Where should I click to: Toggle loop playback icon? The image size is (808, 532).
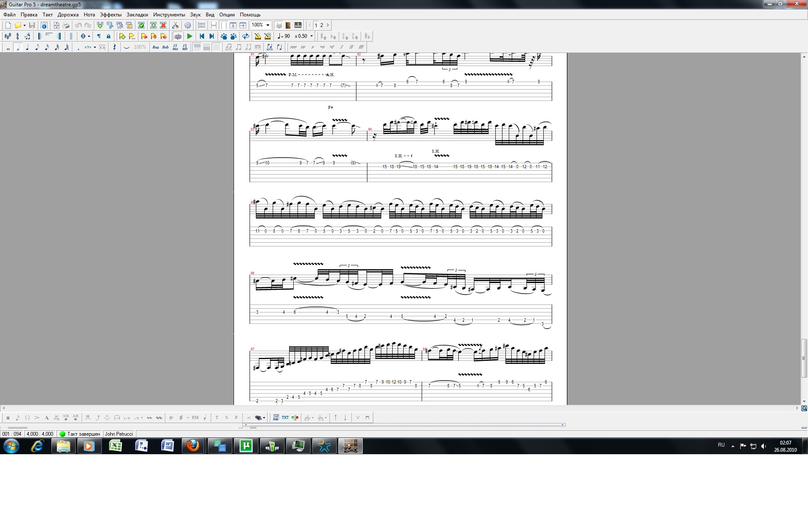[x=246, y=36]
